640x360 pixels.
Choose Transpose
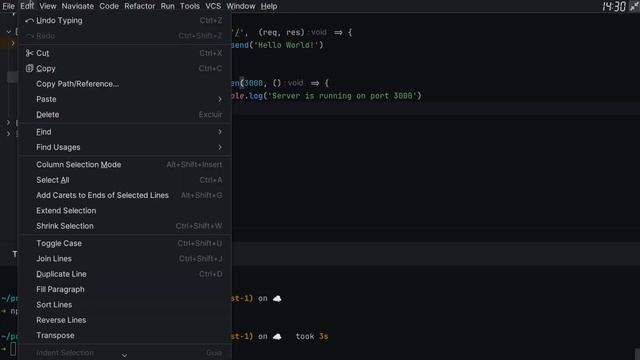tap(125, 336)
